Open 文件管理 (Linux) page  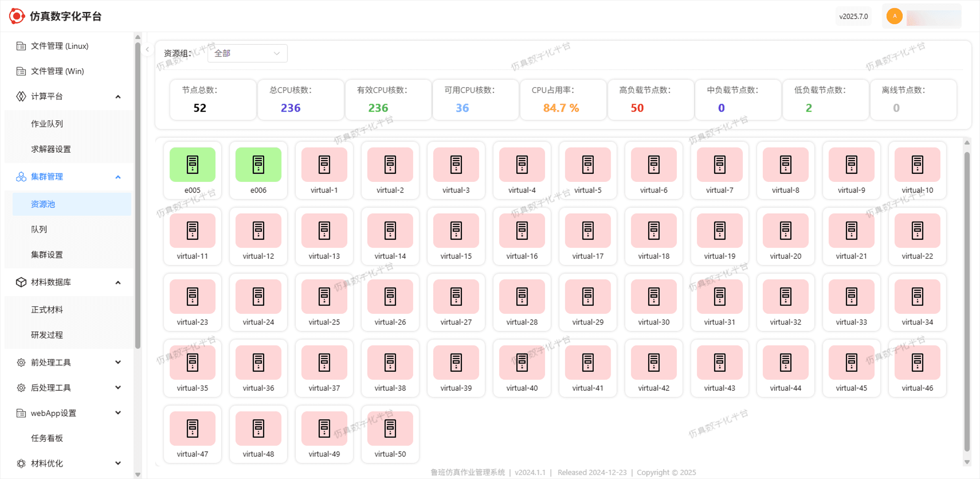(59, 46)
